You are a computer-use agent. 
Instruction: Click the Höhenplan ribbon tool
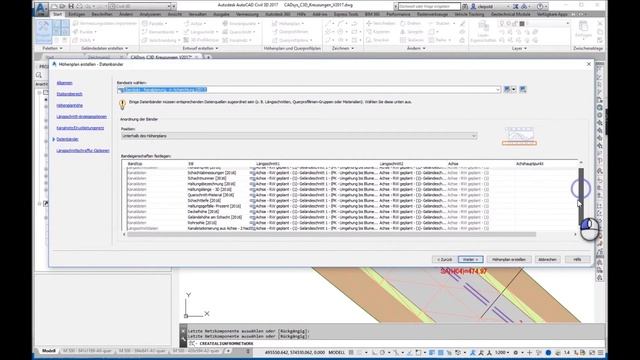tap(288, 23)
